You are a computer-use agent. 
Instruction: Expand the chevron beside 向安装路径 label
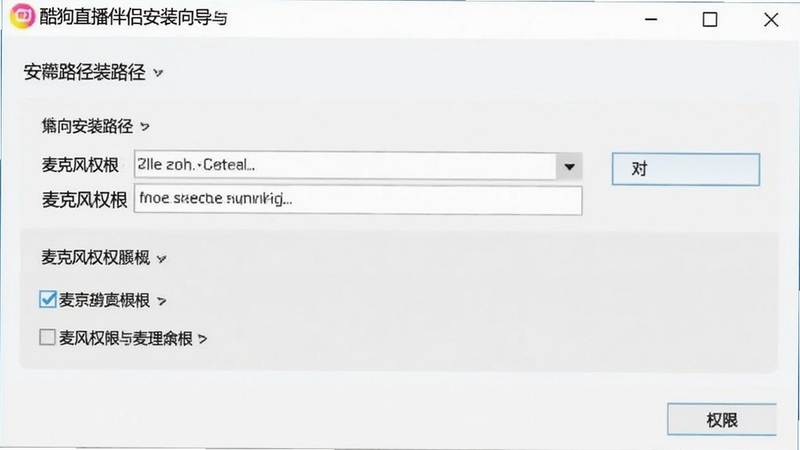tap(145, 127)
